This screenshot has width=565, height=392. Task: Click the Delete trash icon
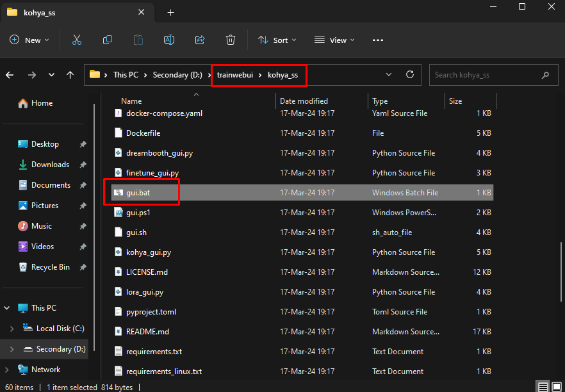point(231,40)
